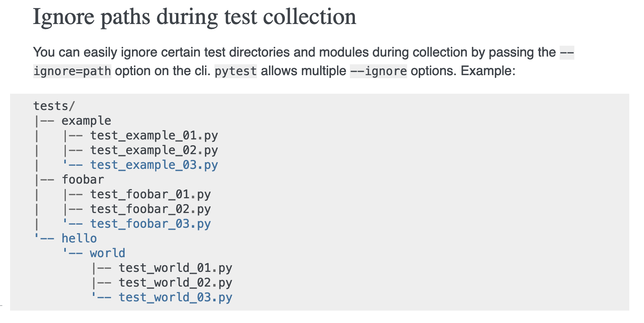Click the example folder entry
The image size is (644, 323).
pyautogui.click(x=86, y=121)
